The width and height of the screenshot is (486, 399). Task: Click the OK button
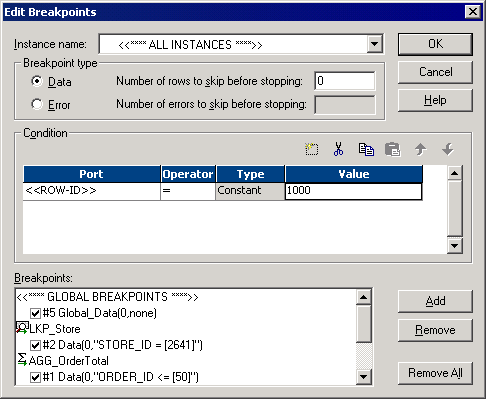435,44
